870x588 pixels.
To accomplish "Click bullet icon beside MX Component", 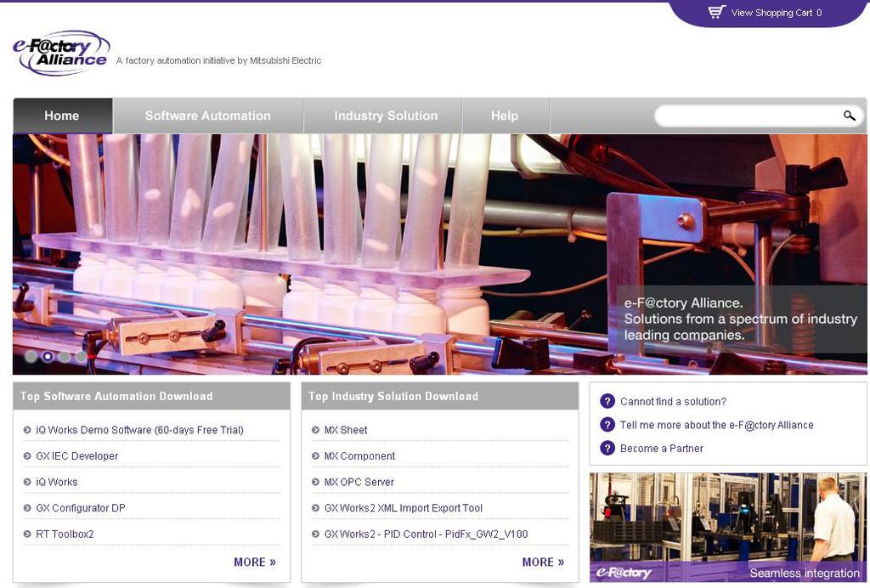I will [316, 456].
